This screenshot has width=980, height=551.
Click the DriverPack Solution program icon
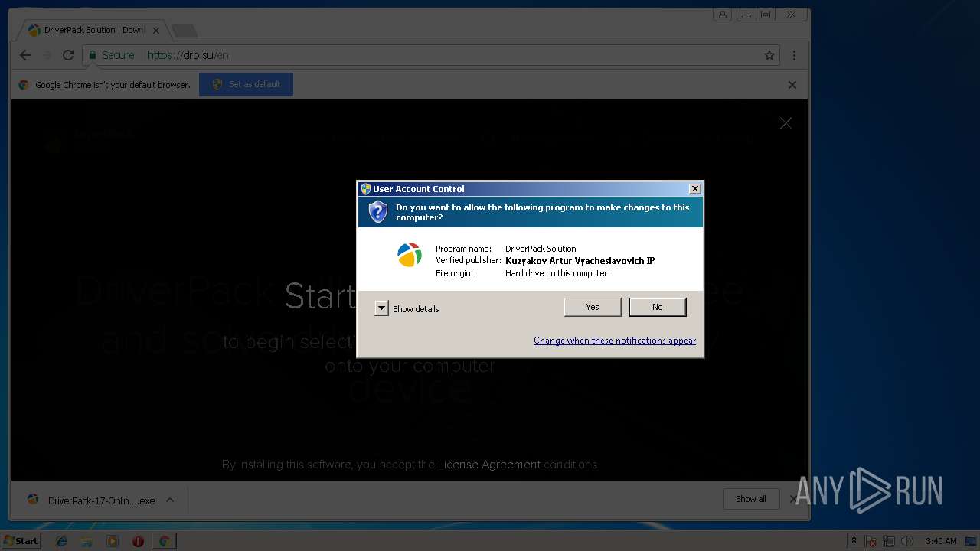410,255
